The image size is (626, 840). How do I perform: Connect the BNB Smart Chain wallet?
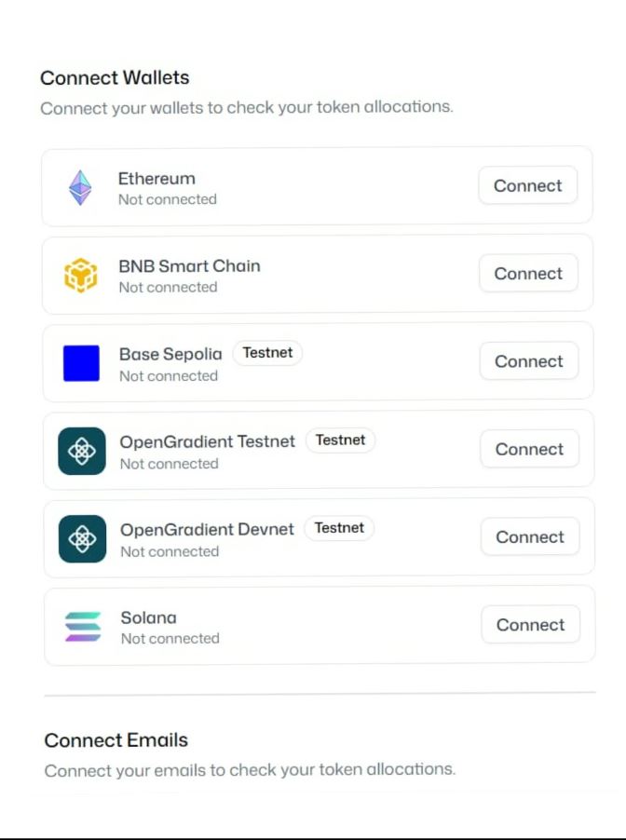(x=528, y=273)
